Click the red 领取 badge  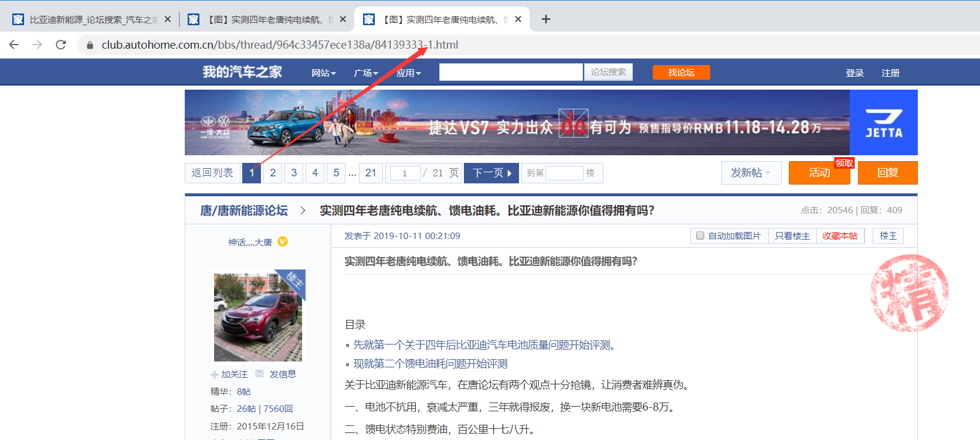pyautogui.click(x=845, y=163)
